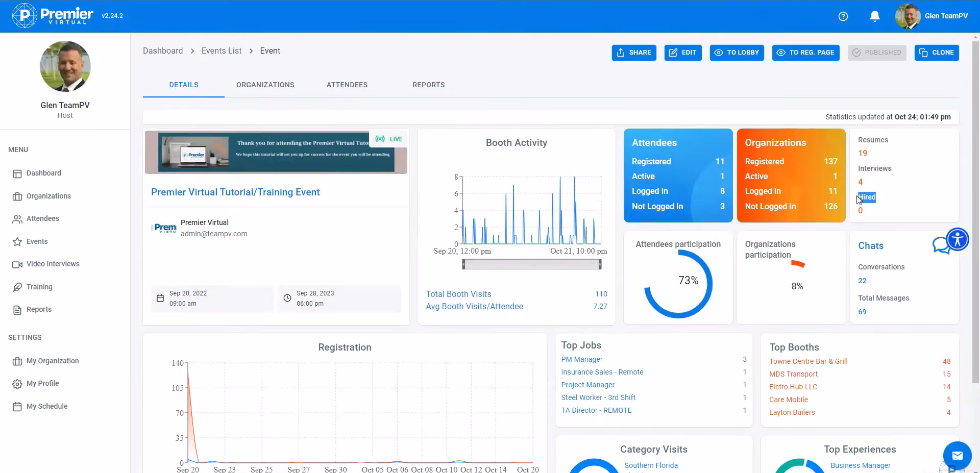The width and height of the screenshot is (980, 473).
Task: Open Layton Builers booth
Action: click(792, 413)
